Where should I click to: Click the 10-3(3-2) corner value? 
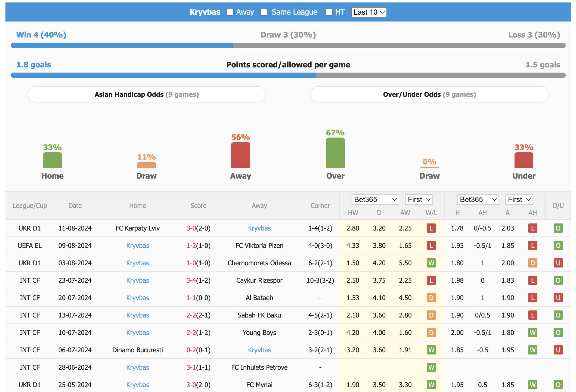[x=320, y=280]
